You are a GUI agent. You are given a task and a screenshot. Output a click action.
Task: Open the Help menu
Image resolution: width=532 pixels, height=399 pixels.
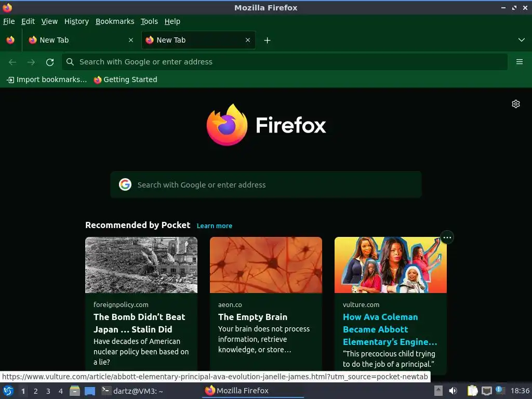(172, 21)
